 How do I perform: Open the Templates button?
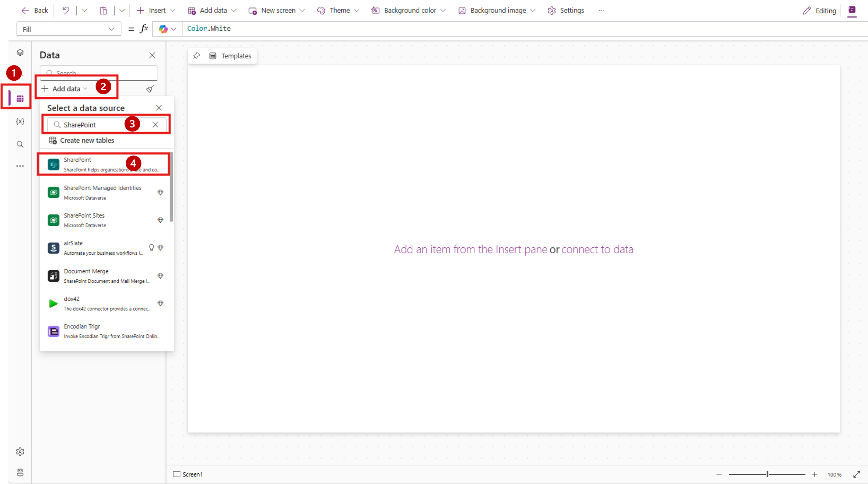click(231, 56)
